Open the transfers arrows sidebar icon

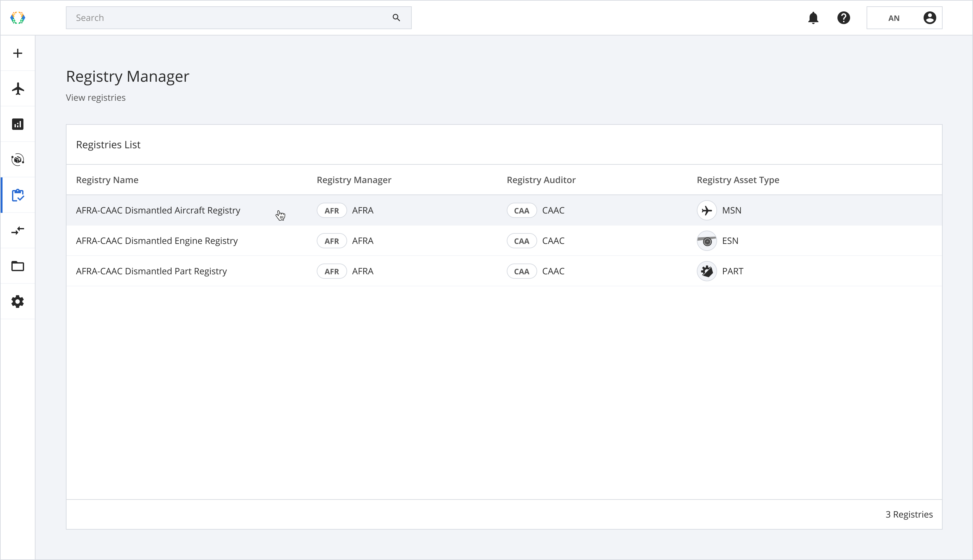(18, 230)
